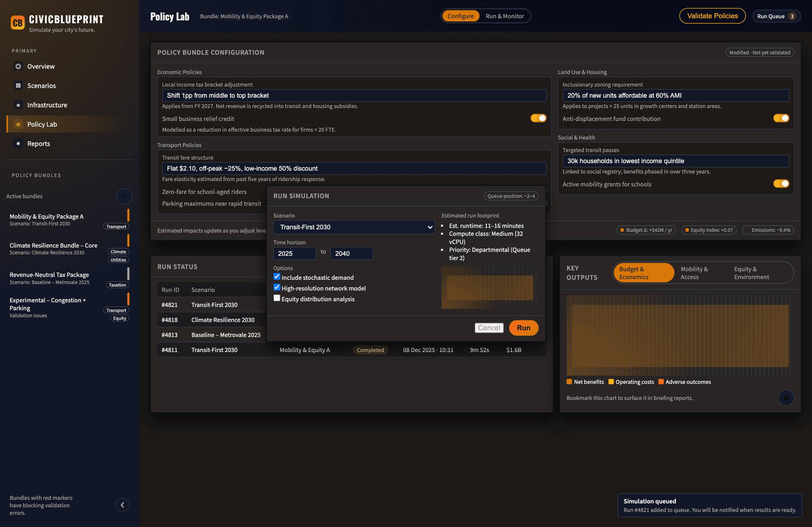Toggle Anti-displacement fund contribution switch
Image resolution: width=812 pixels, height=527 pixels.
pyautogui.click(x=781, y=118)
